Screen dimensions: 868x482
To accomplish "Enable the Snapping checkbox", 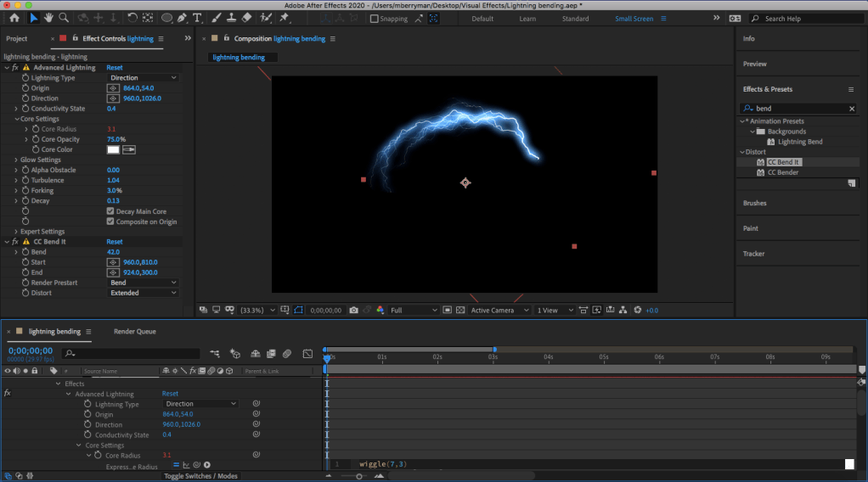I will (375, 19).
